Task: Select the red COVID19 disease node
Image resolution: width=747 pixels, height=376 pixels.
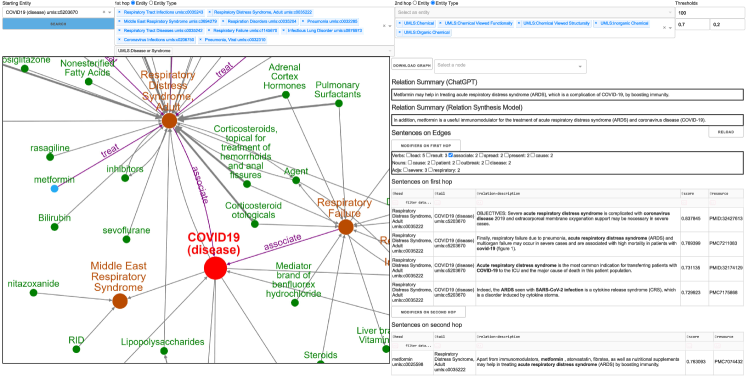Action: click(215, 268)
